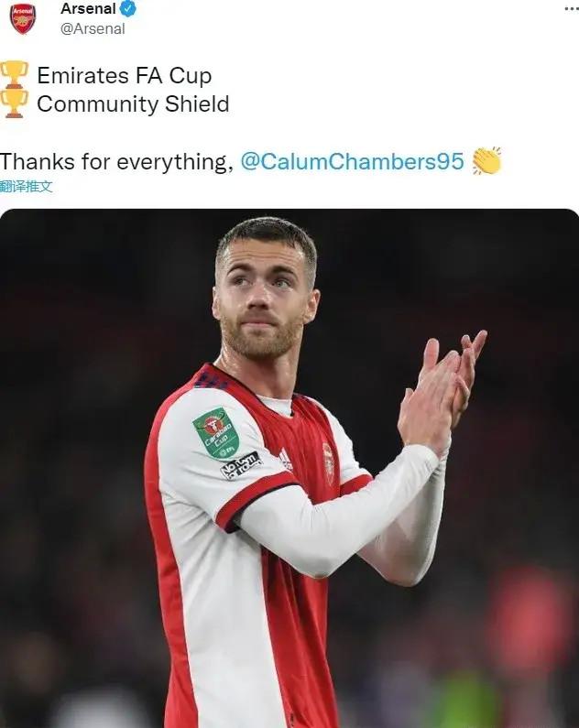Image resolution: width=579 pixels, height=728 pixels.
Task: Click the trophy emoji before Emirates FA Cup
Action: [14, 74]
